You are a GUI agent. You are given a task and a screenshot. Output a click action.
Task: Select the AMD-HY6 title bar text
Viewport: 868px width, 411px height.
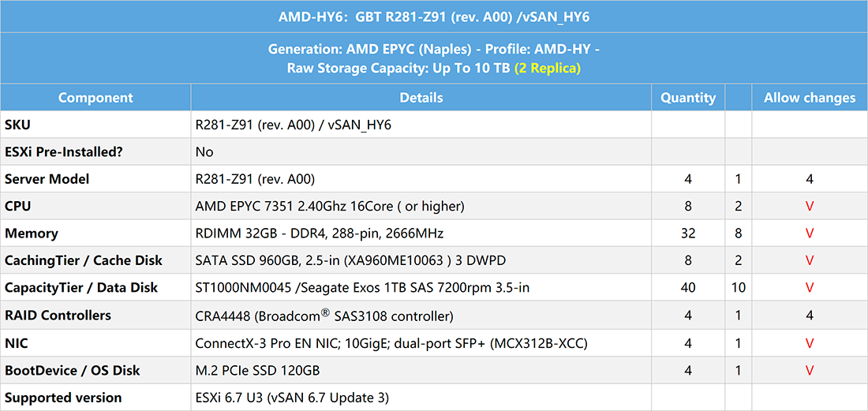click(434, 17)
